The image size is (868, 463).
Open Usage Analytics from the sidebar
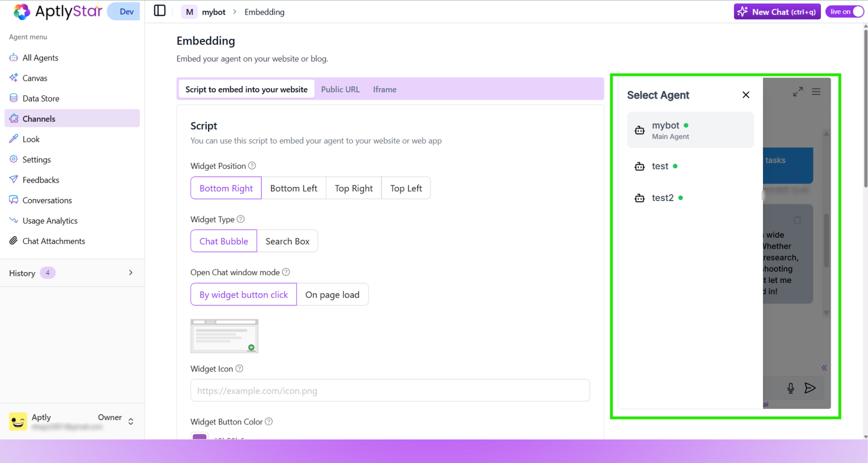pos(50,221)
